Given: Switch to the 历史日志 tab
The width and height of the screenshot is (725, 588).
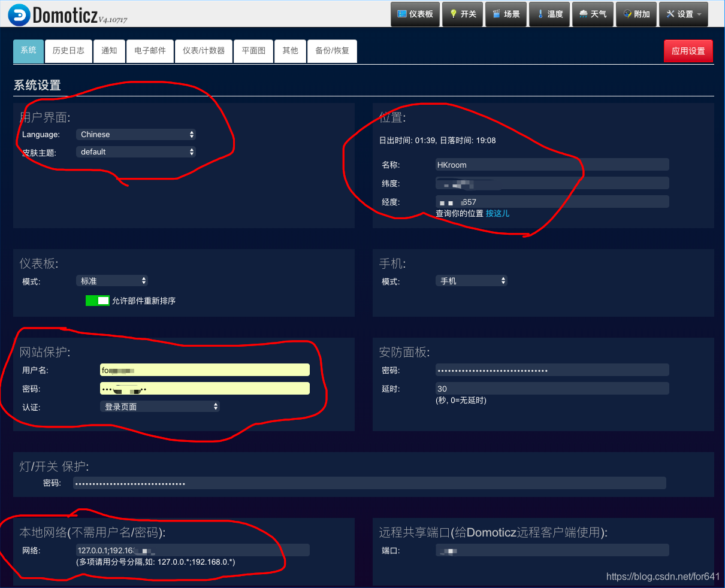Looking at the screenshot, I should (68, 51).
